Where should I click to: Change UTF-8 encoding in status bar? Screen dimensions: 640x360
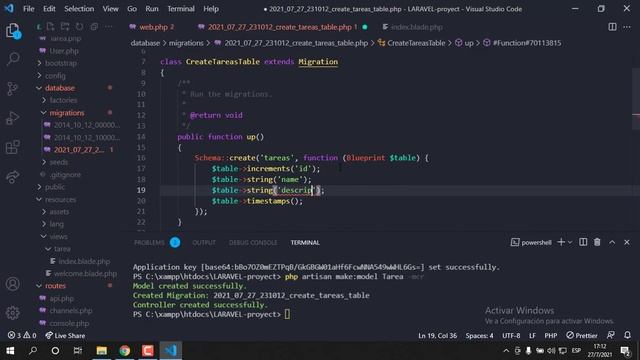(x=511, y=336)
